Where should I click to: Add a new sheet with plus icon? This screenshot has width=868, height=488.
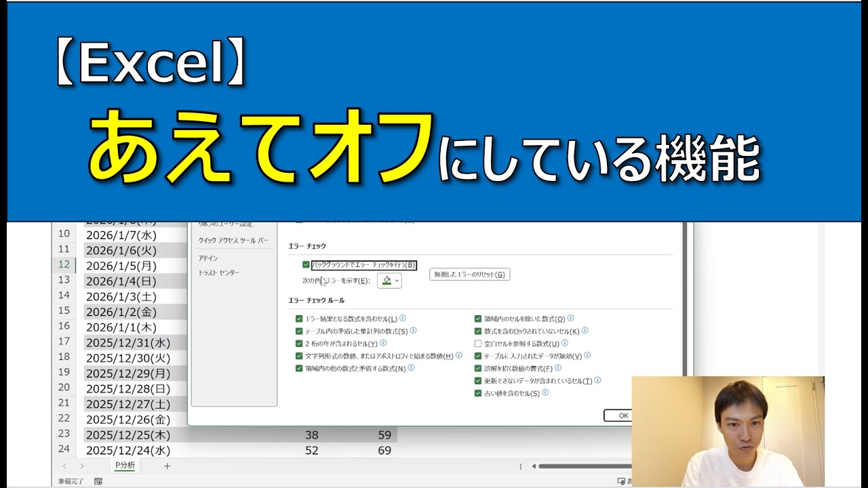pyautogui.click(x=167, y=466)
